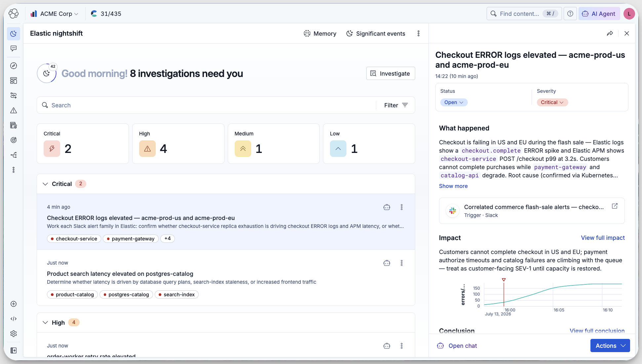Select the search-index tag

pos(177,294)
